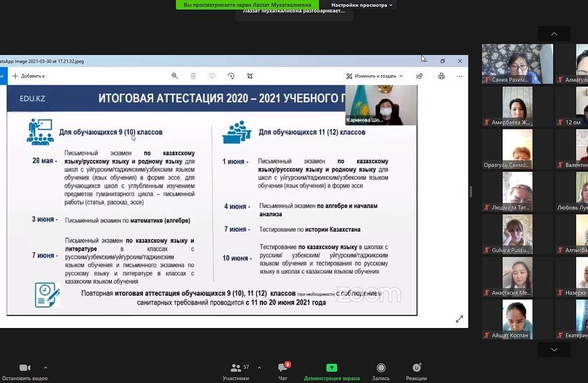The image size is (588, 383).
Task: Click the EDU.KZ logo on the slide
Action: [32, 99]
